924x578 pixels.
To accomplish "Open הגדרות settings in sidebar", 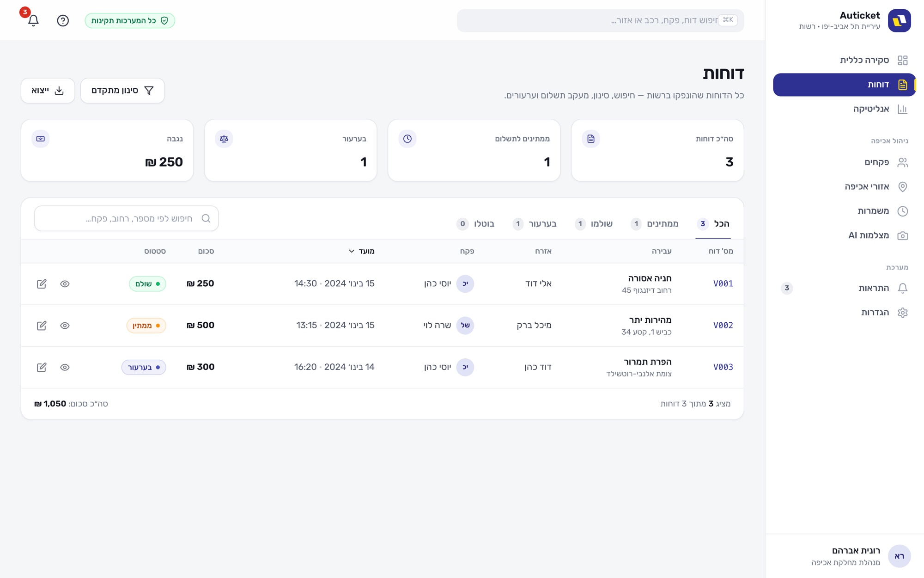I will coord(845,313).
